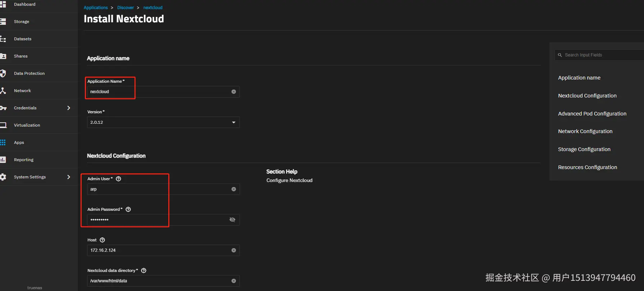Image resolution: width=644 pixels, height=291 pixels.
Task: Click the Virtualization monitor icon
Action: tap(3, 125)
